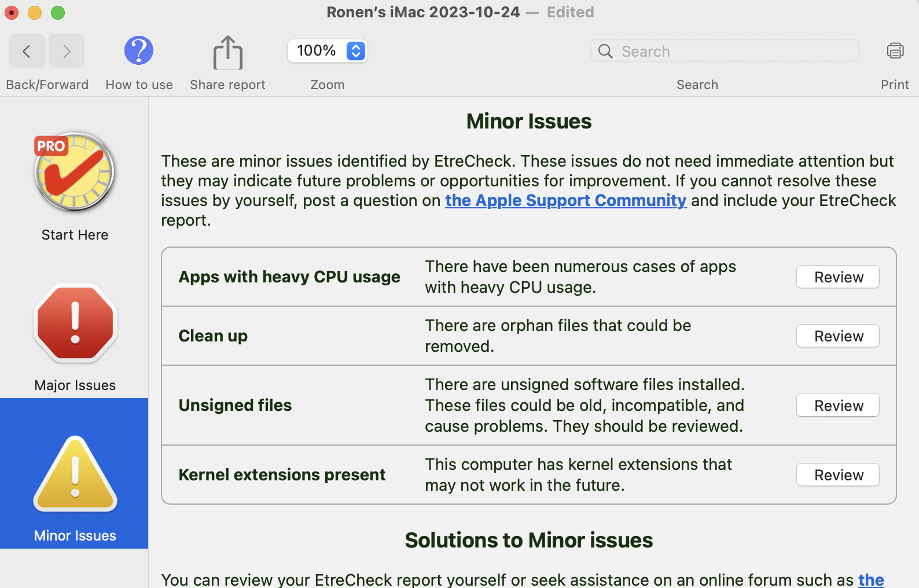The width and height of the screenshot is (919, 588).
Task: Review the Clean up issue
Action: pyautogui.click(x=838, y=336)
